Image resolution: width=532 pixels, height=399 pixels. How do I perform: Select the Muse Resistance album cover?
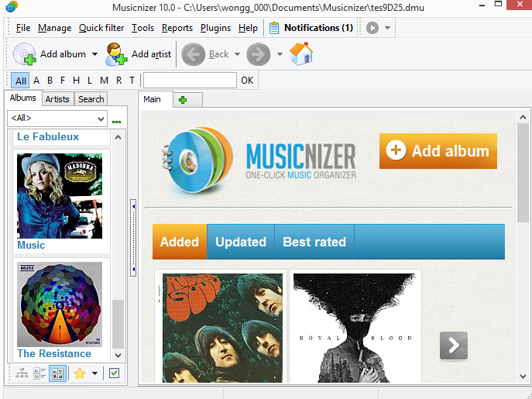click(60, 304)
